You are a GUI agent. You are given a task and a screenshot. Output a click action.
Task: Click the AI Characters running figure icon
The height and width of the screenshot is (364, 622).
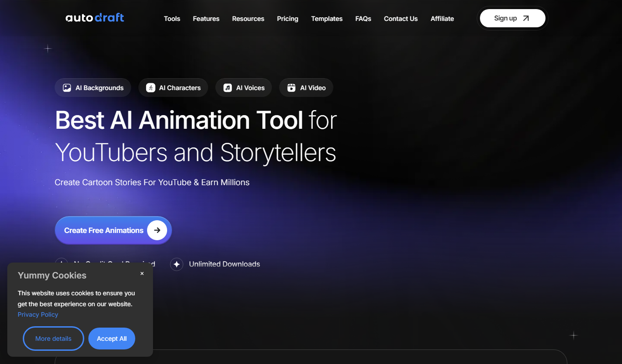click(151, 88)
